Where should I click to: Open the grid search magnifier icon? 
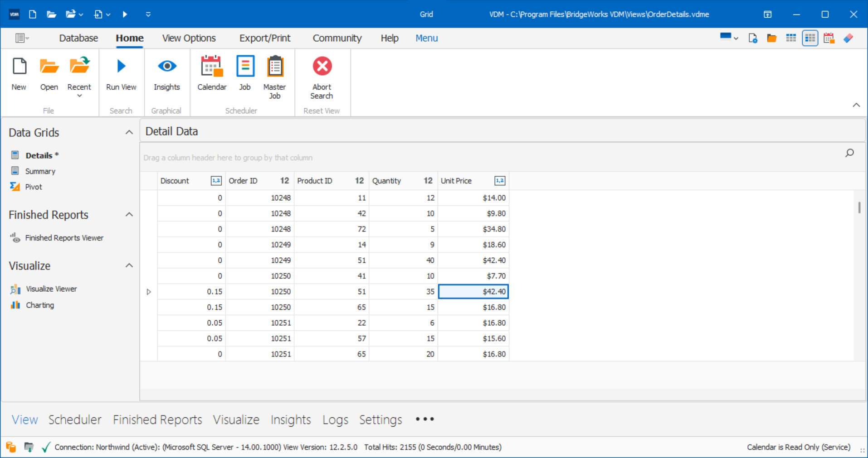[849, 153]
